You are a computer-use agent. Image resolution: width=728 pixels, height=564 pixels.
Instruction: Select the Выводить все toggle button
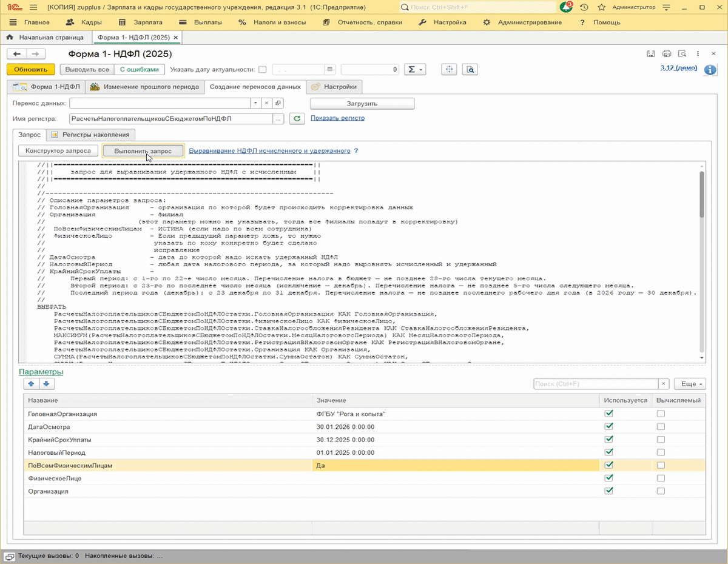pos(87,69)
